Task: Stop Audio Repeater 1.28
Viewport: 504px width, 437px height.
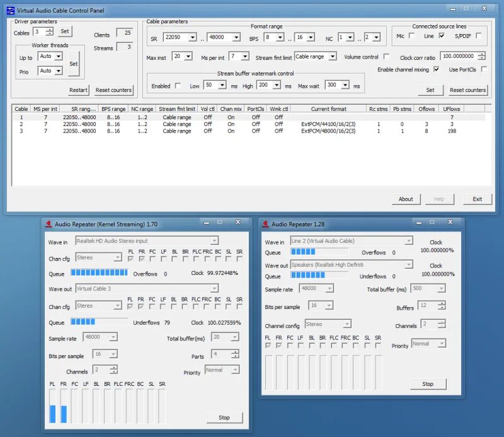Action: point(428,384)
